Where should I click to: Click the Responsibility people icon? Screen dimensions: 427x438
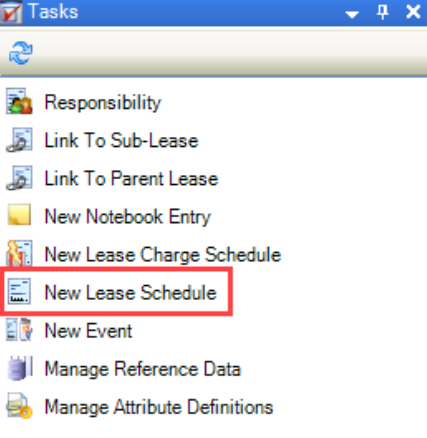19,101
